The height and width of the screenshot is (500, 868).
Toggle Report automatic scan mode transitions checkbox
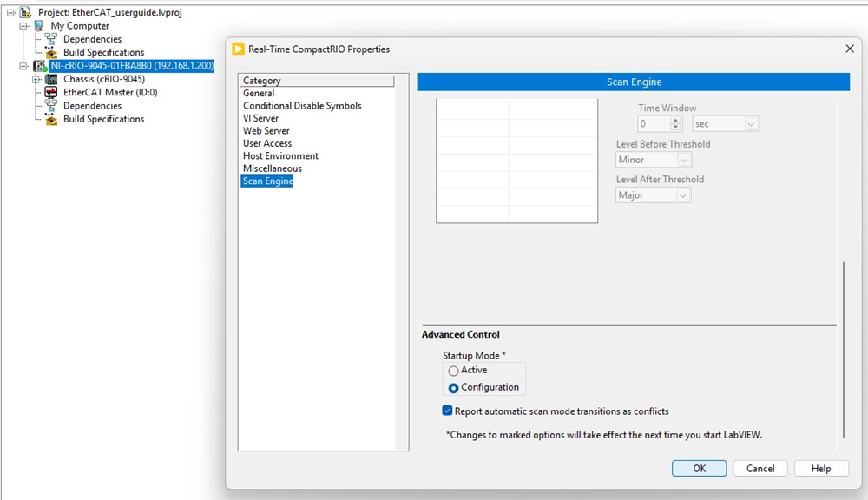[x=447, y=411]
